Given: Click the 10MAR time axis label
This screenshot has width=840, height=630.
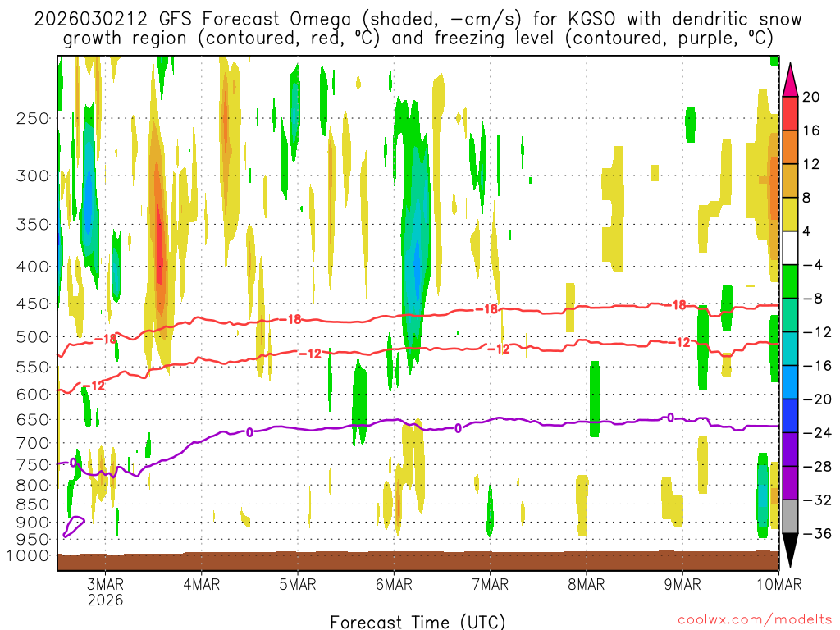Looking at the screenshot, I should [779, 584].
